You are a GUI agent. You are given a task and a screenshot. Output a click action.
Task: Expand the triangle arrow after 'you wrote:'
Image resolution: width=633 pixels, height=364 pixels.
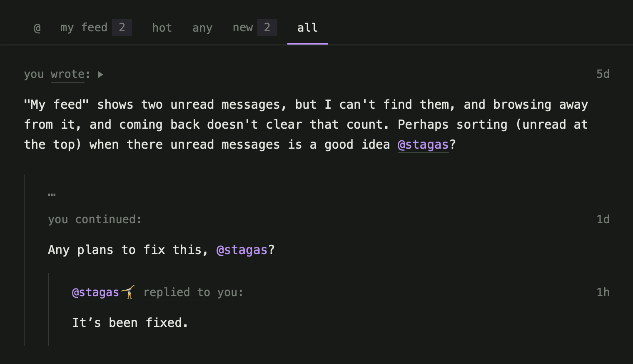pos(100,75)
